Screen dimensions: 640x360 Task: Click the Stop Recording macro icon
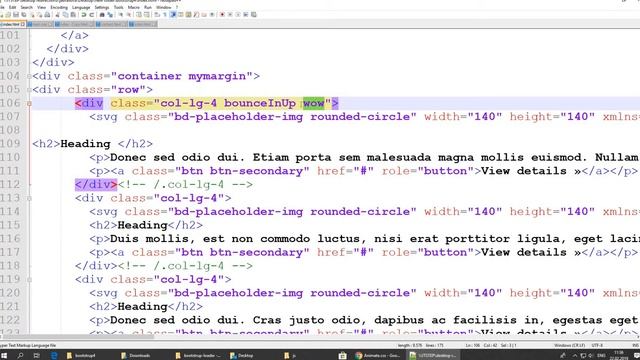point(230,15)
